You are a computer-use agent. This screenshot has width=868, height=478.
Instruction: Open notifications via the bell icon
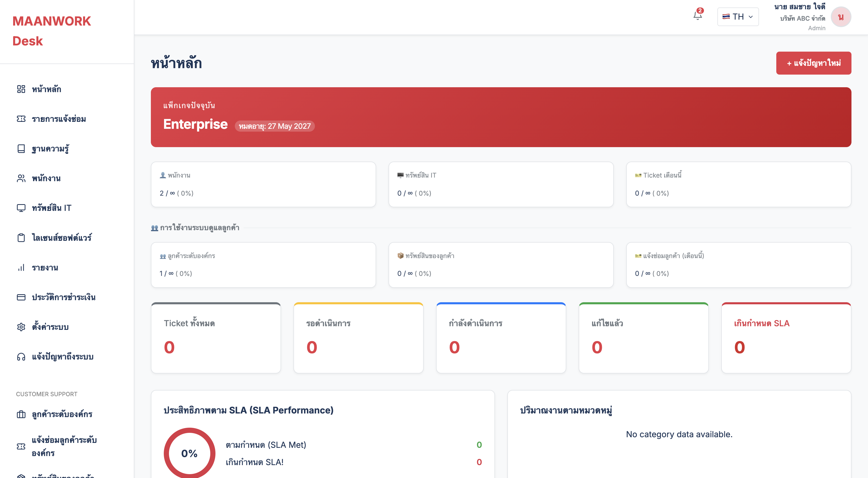pos(698,15)
